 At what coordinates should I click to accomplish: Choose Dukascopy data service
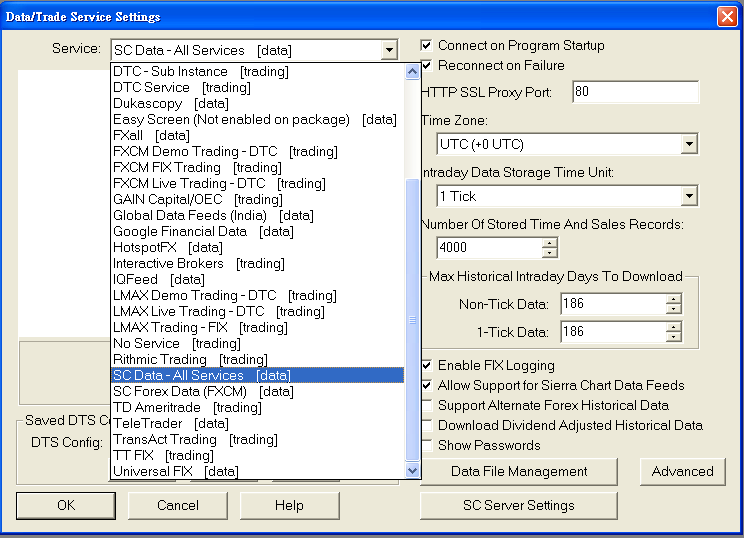pos(258,103)
